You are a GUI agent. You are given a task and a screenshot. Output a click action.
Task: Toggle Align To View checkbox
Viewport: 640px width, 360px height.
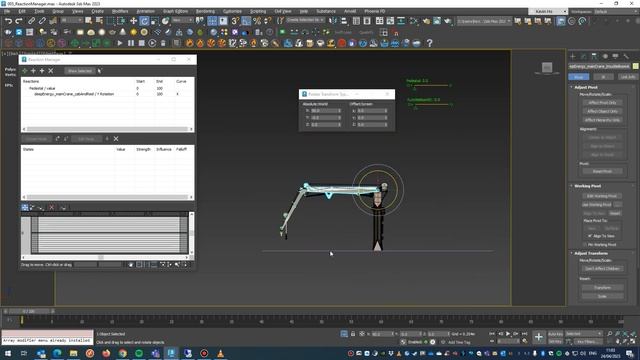[590, 236]
